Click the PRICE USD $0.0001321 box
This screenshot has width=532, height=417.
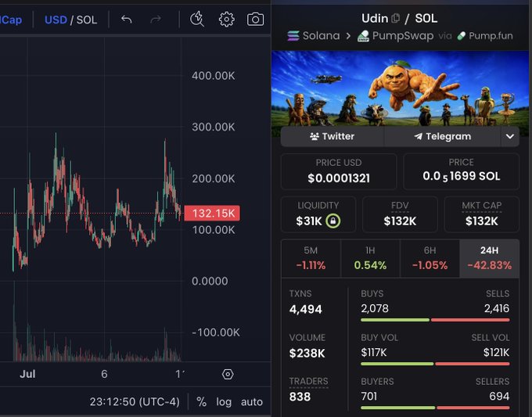(339, 171)
